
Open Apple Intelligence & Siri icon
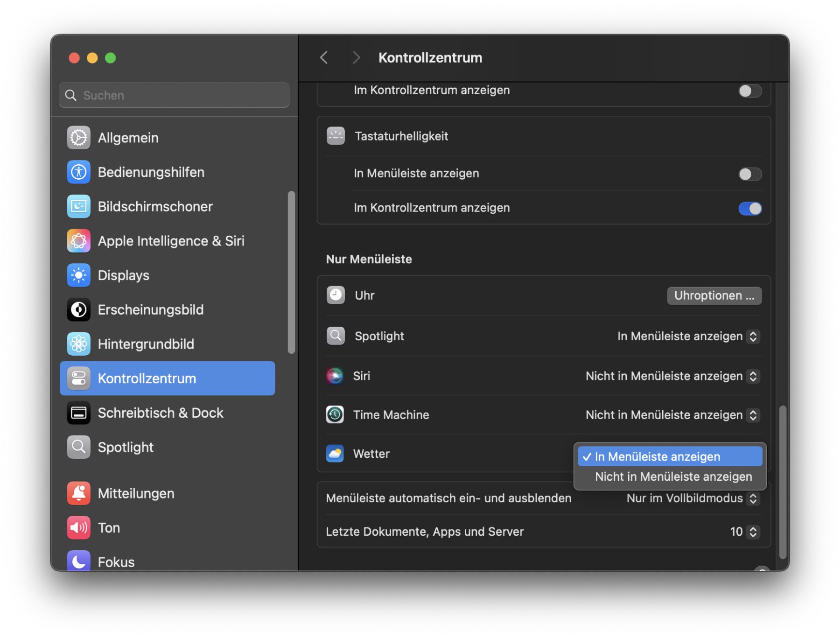(78, 241)
